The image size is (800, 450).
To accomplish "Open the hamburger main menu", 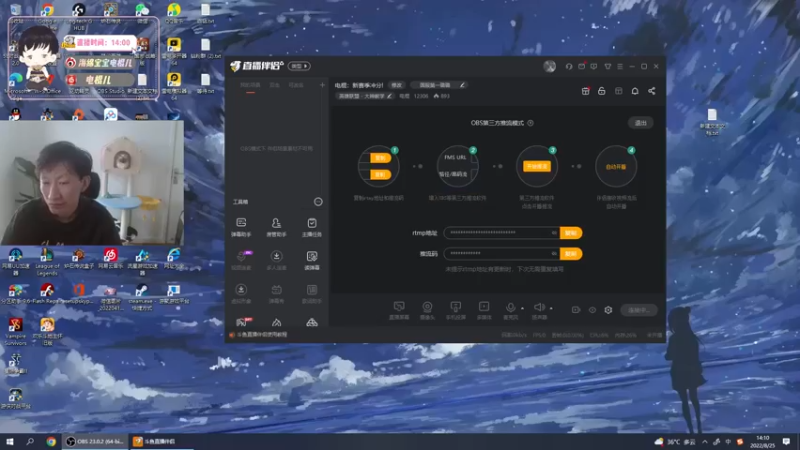I will tap(620, 66).
